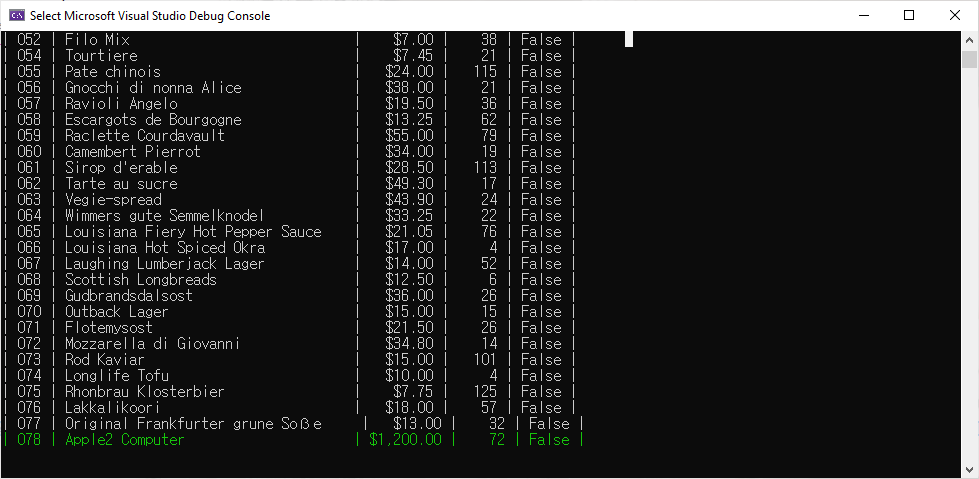Click product ID '070'
This screenshot has height=479, width=979.
pos(29,312)
